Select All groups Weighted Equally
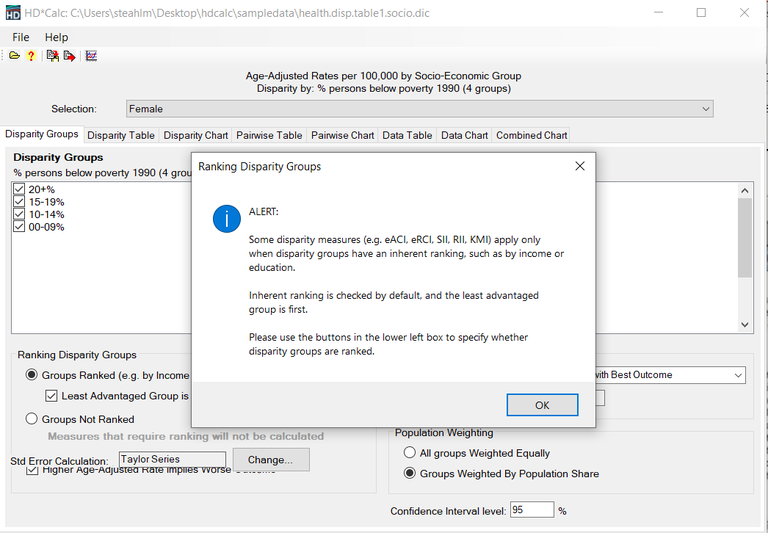This screenshot has height=533, width=768. tap(410, 453)
